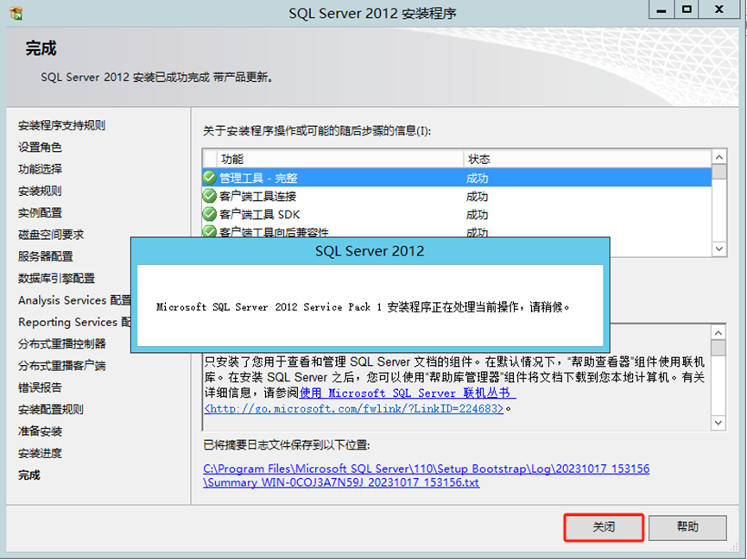Select 错误报告 step in sidebar

(40, 387)
